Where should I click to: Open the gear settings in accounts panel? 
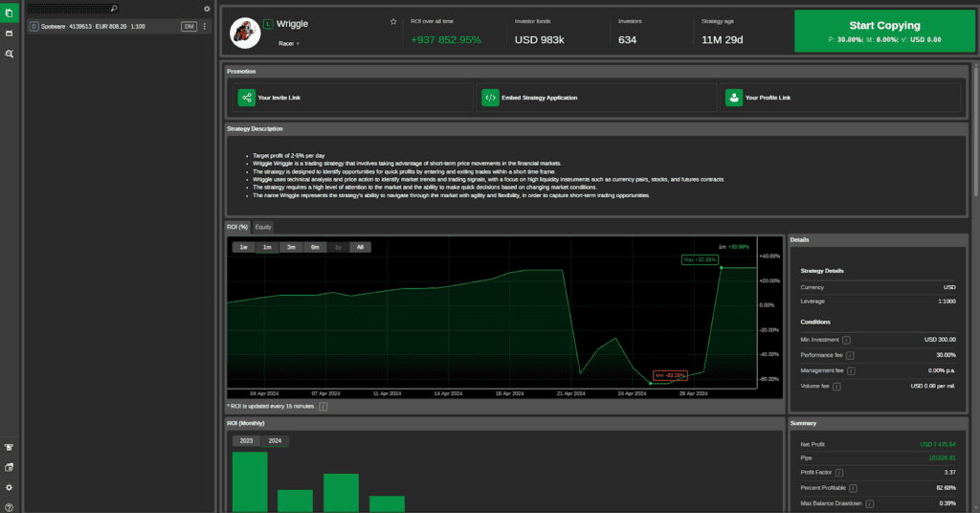tap(207, 9)
